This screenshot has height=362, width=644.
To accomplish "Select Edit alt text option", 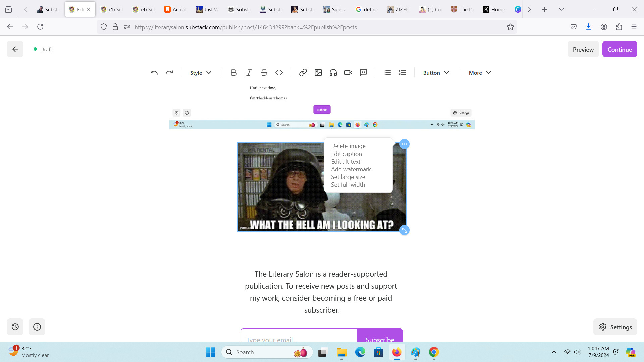I will click(x=345, y=162).
